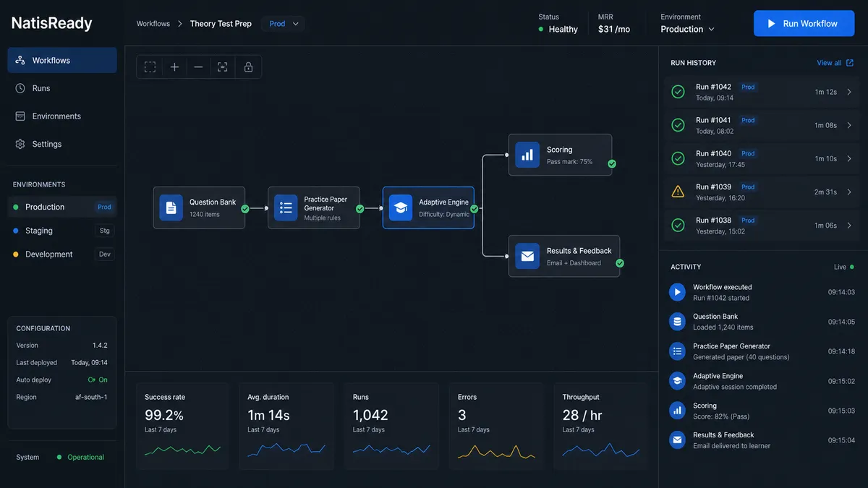Open the Success rate stat card
Screen dimensions: 868x488
pos(183,427)
